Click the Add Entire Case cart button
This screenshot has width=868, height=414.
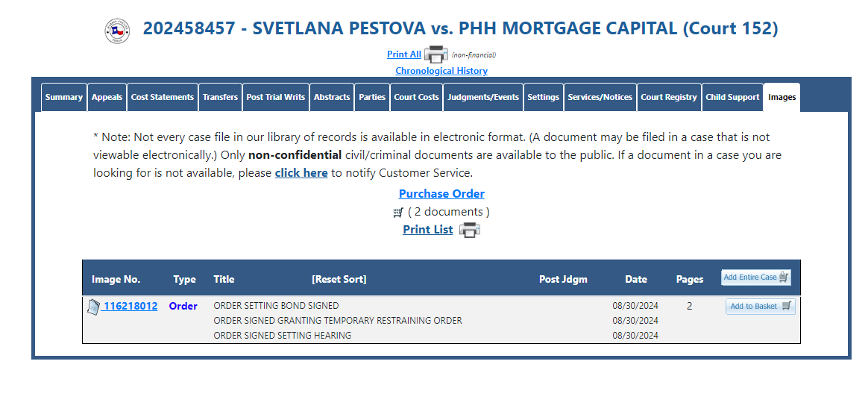point(756,277)
